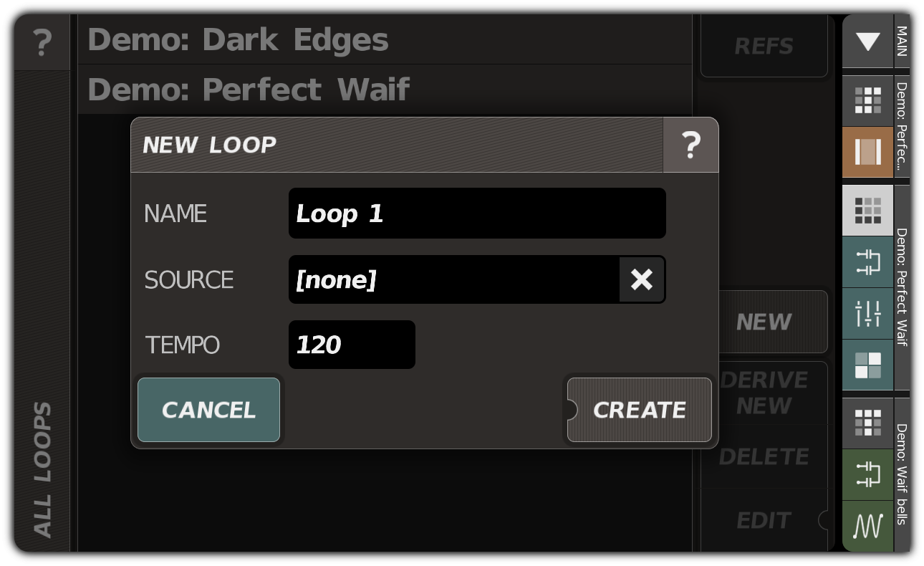Click the help icon on the NEW LOOP dialog
The image size is (924, 566).
pos(690,145)
